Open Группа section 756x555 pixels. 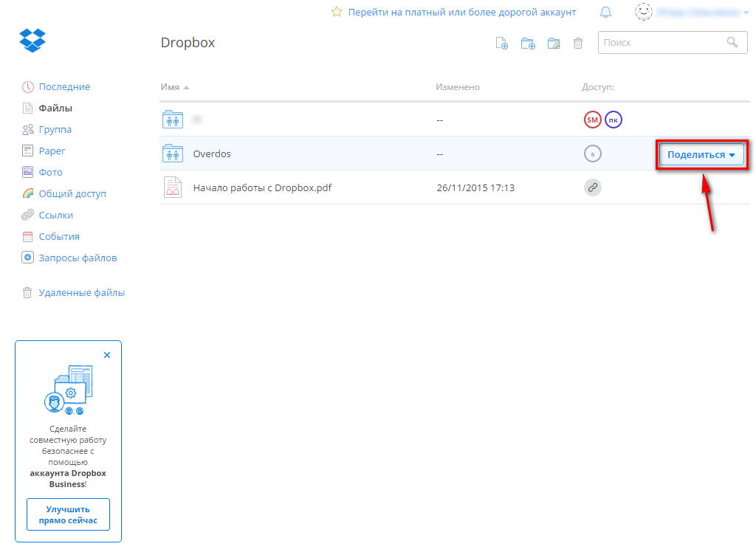(55, 130)
